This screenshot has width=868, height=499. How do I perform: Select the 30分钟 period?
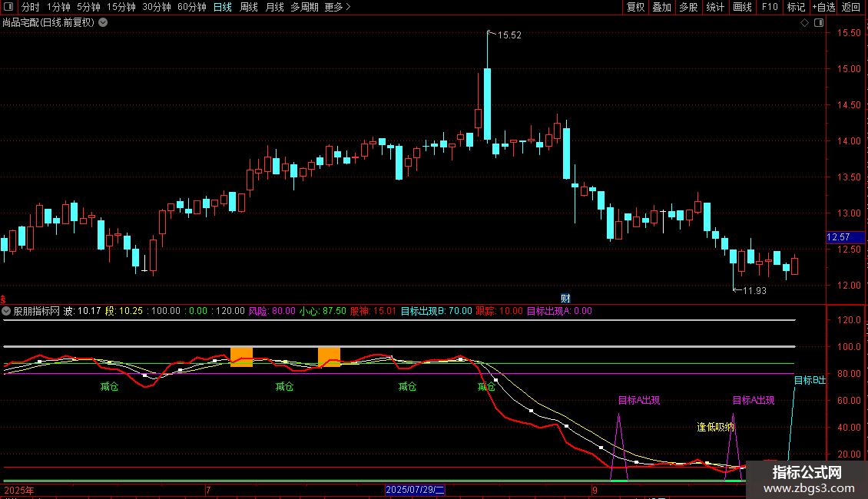157,7
